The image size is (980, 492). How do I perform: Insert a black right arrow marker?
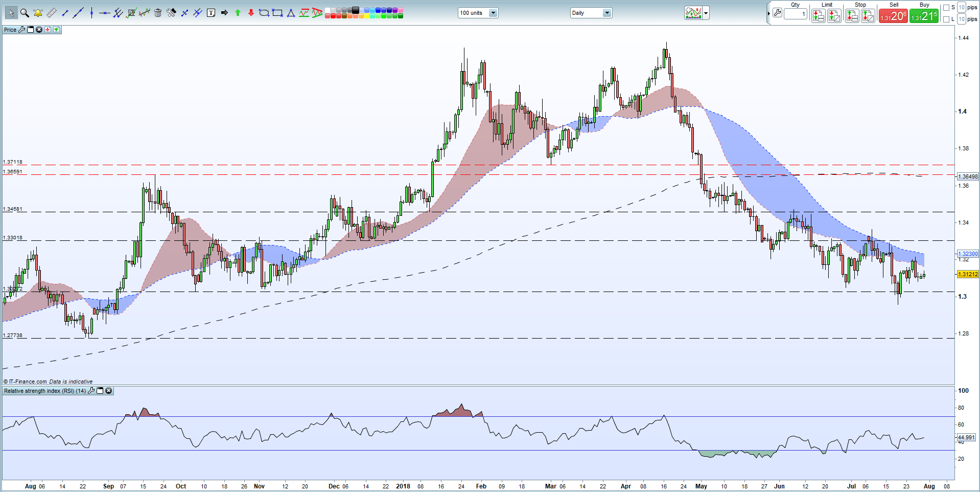224,13
